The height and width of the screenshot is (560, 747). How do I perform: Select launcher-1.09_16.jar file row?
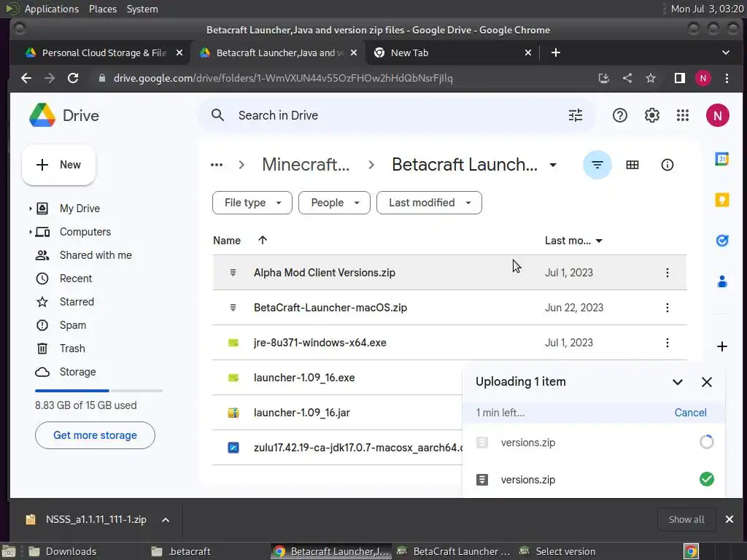pyautogui.click(x=337, y=413)
